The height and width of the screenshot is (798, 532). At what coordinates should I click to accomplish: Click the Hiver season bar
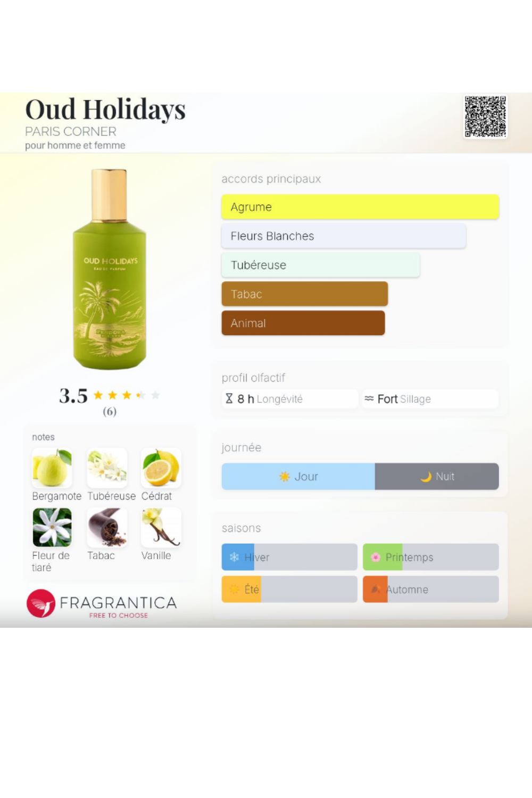coord(289,557)
